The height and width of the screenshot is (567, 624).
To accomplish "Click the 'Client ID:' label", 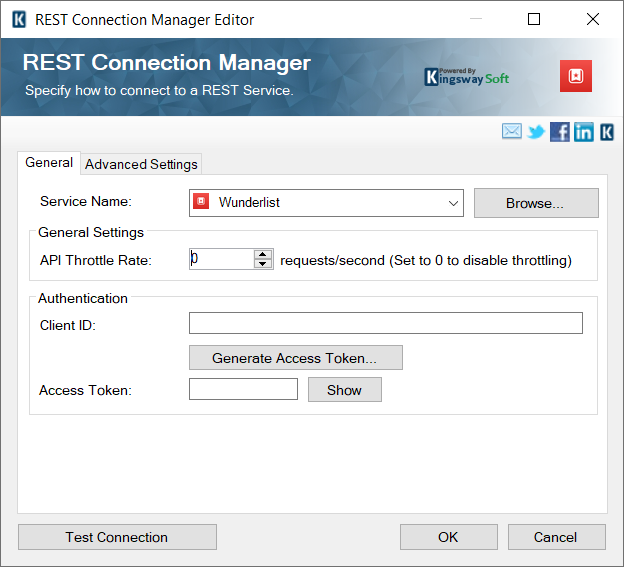I will click(68, 325).
